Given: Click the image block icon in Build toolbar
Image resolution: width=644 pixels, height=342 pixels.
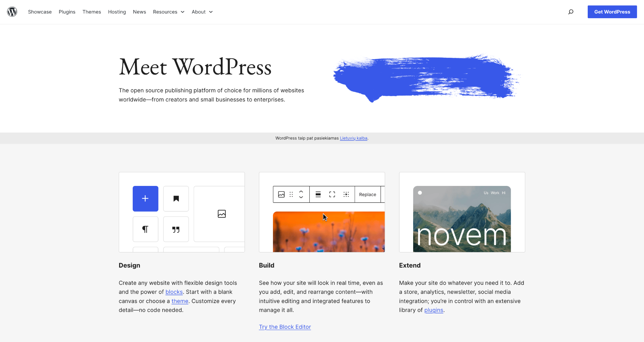Looking at the screenshot, I should [281, 194].
